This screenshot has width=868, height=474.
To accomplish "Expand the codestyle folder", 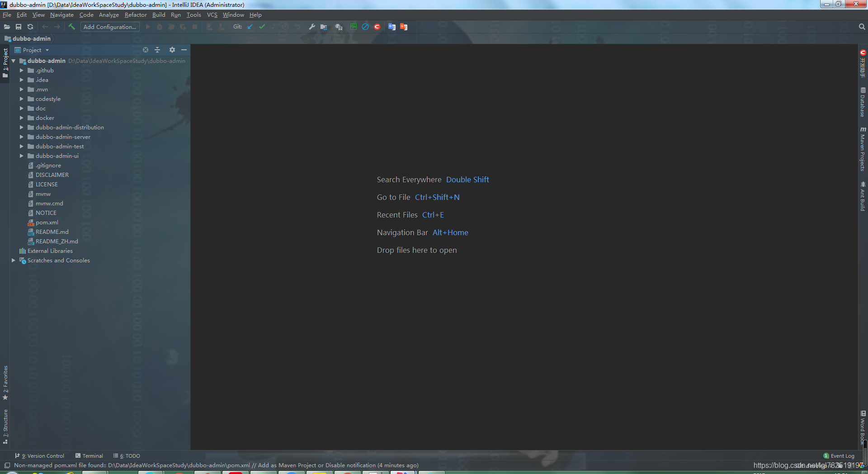I will click(x=21, y=99).
